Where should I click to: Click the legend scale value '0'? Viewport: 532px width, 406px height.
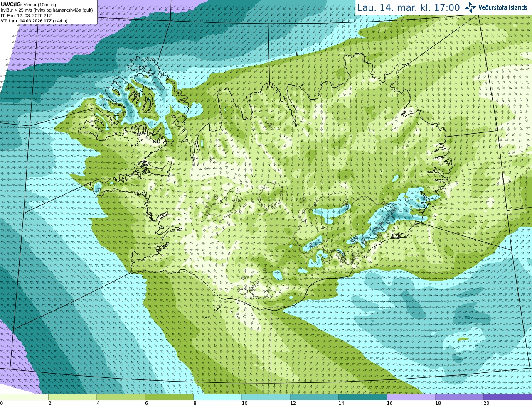click(x=2, y=403)
